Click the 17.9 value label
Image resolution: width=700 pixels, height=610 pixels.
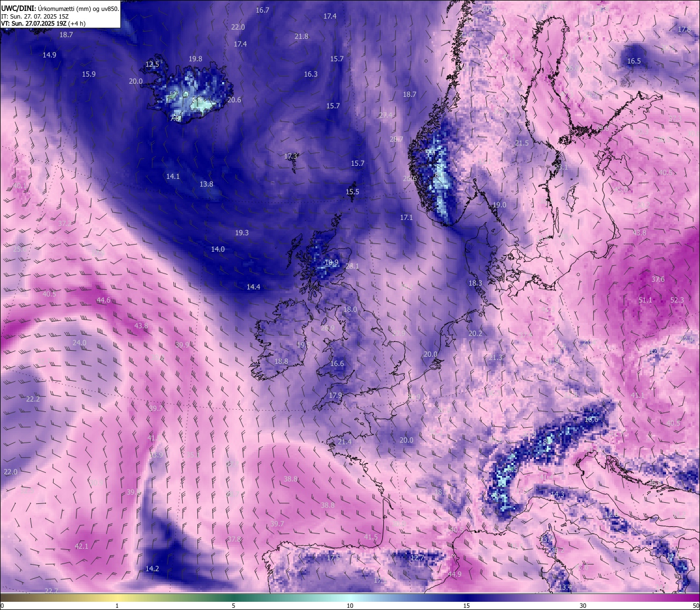[335, 395]
